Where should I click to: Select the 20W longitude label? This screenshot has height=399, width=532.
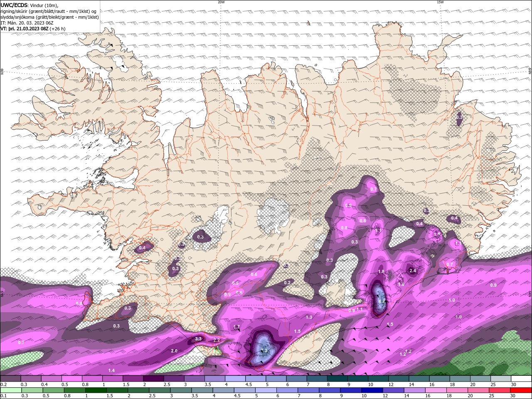[221, 2]
